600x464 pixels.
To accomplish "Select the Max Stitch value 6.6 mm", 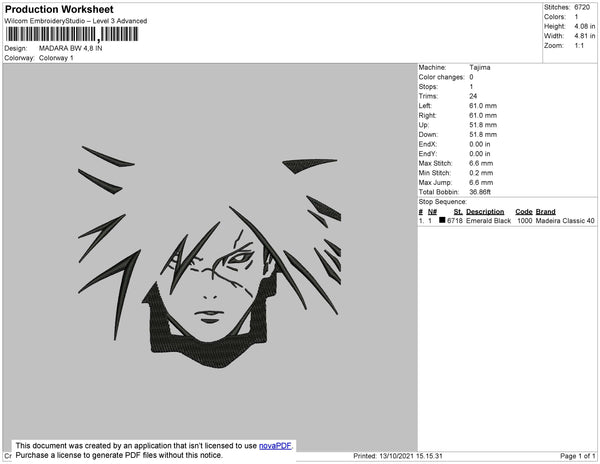I will [x=481, y=163].
